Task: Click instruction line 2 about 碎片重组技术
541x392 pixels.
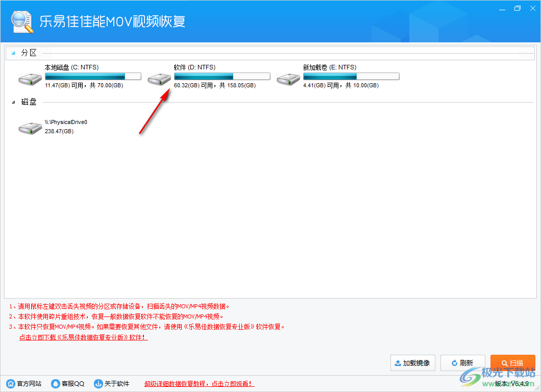Action: point(116,317)
